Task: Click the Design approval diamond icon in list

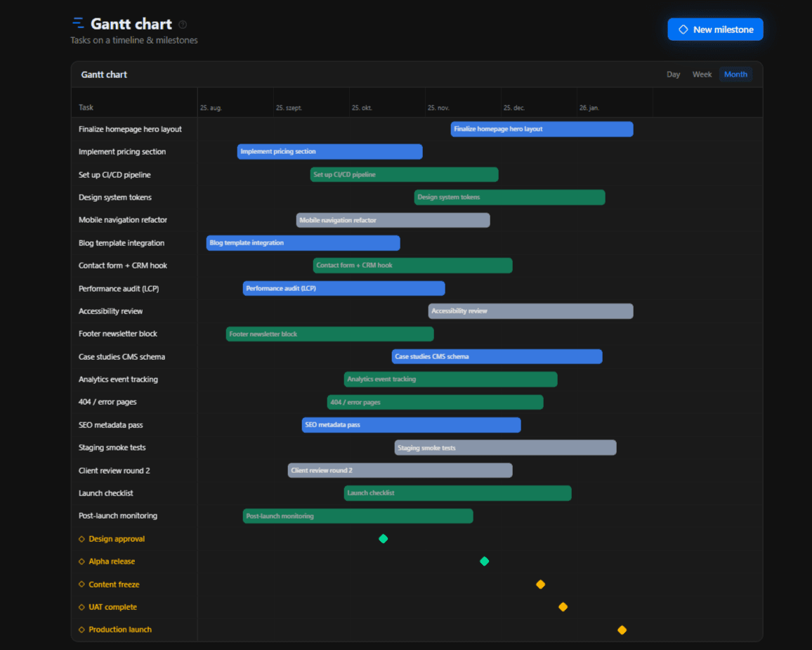Action: [x=81, y=539]
